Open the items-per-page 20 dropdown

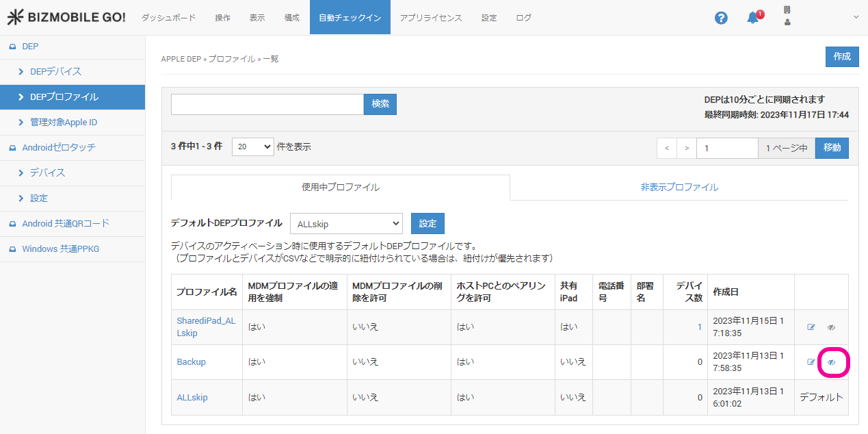tap(252, 147)
